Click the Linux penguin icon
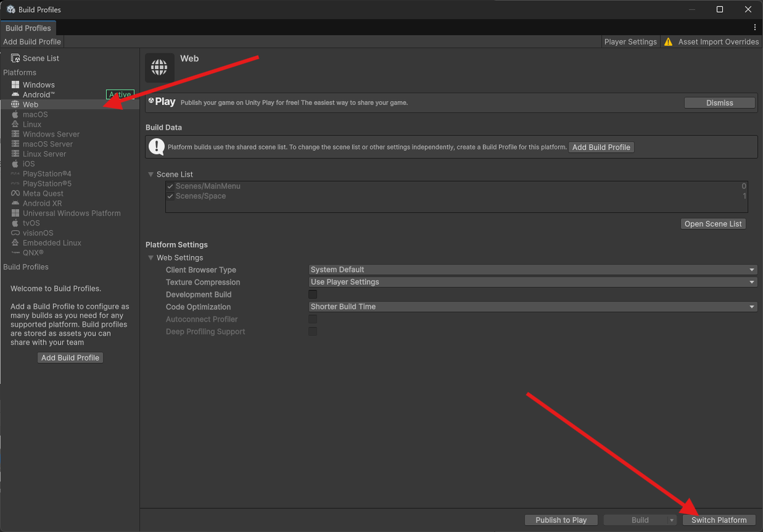The width and height of the screenshot is (763, 532). pos(15,125)
